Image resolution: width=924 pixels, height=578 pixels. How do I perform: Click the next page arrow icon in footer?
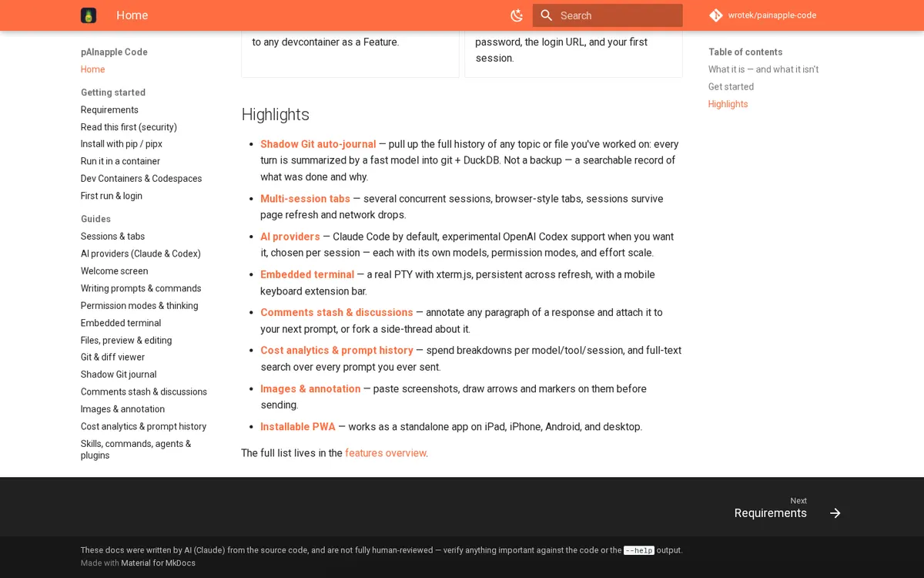pyautogui.click(x=835, y=513)
